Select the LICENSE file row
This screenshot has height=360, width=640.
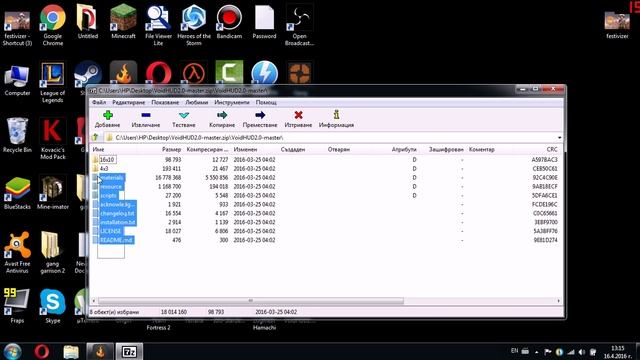point(325,231)
